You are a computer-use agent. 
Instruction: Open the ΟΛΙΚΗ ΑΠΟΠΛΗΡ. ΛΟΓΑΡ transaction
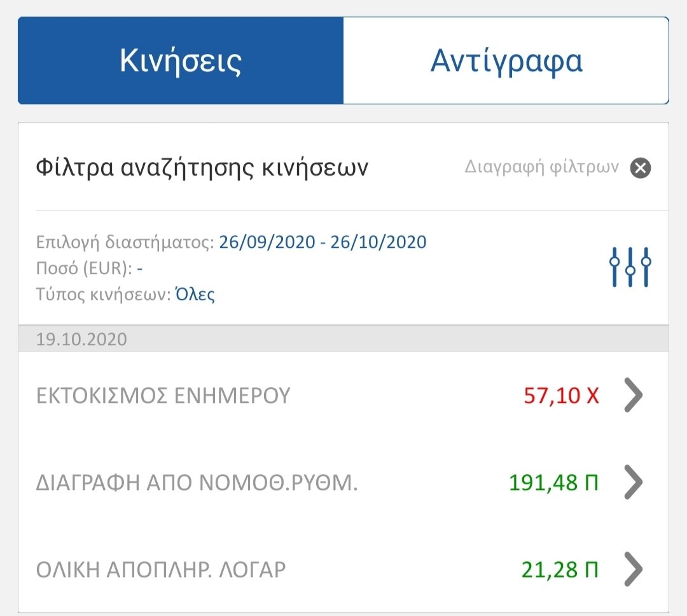343,569
